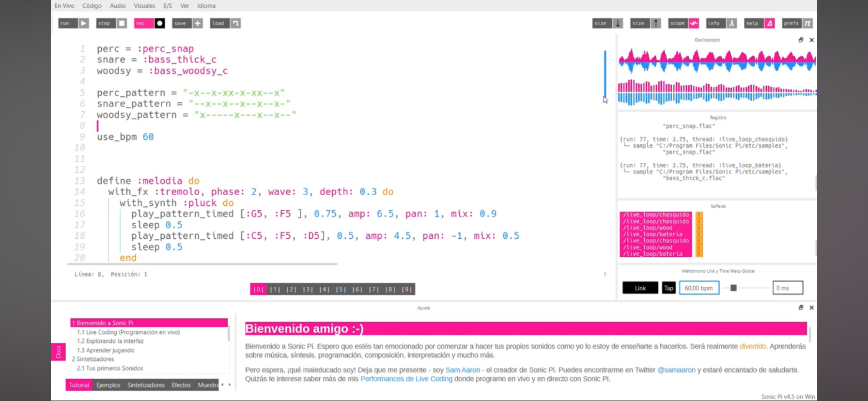The height and width of the screenshot is (401, 868).
Task: Open the Ver menu
Action: (185, 6)
